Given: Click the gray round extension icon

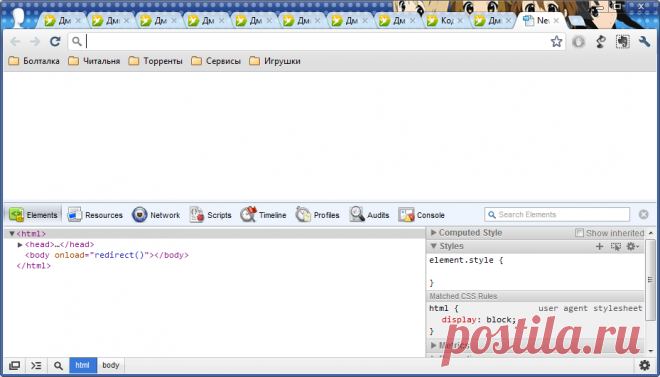Looking at the screenshot, I should point(579,41).
